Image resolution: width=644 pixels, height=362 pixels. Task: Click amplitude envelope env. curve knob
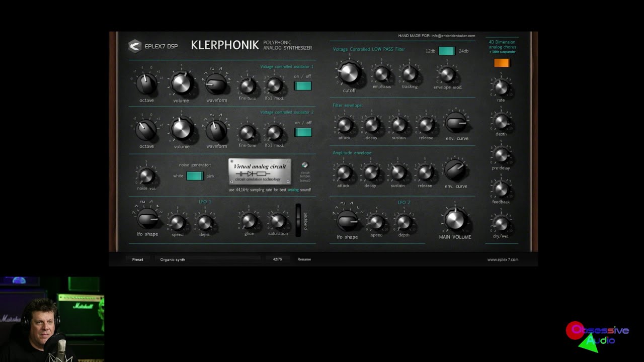(x=455, y=170)
